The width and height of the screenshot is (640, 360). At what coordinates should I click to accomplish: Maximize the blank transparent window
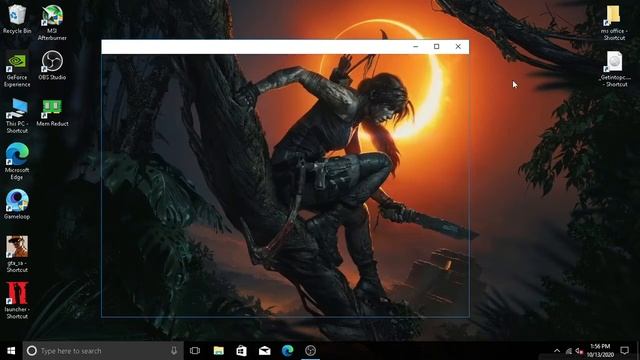(x=436, y=47)
